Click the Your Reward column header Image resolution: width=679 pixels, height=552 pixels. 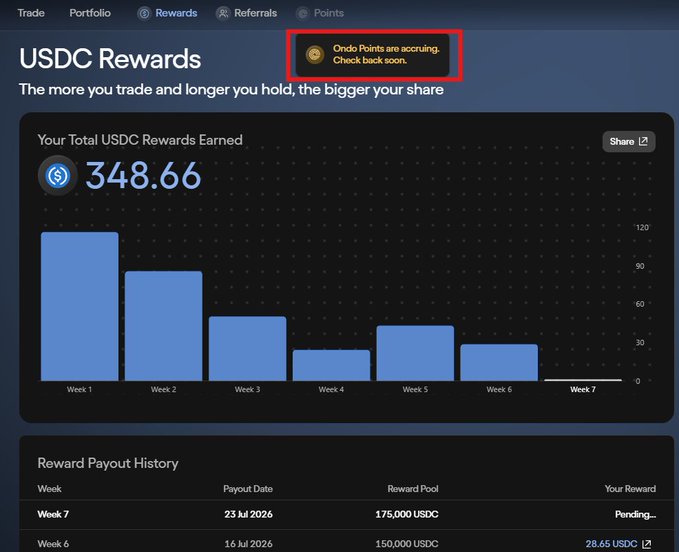(630, 489)
